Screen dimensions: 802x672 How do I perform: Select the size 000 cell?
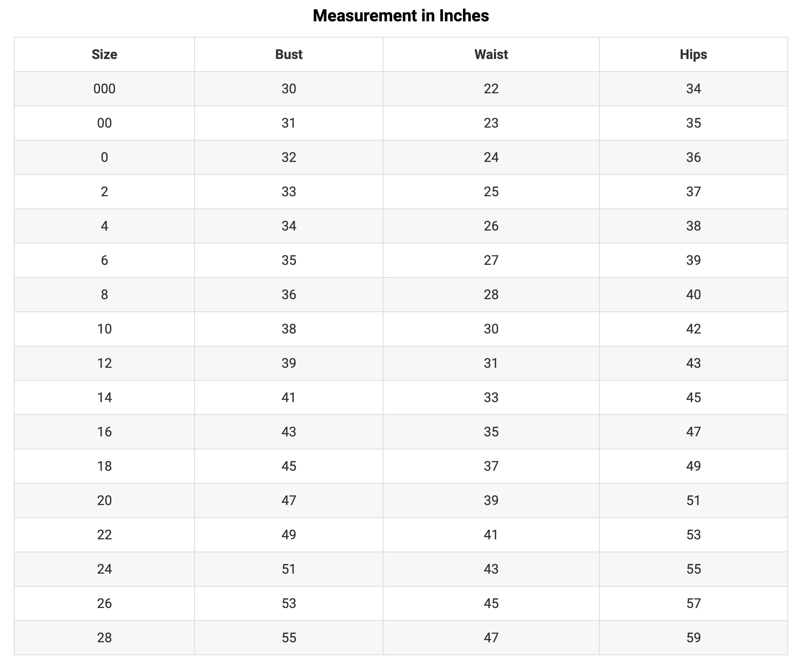[x=104, y=89]
